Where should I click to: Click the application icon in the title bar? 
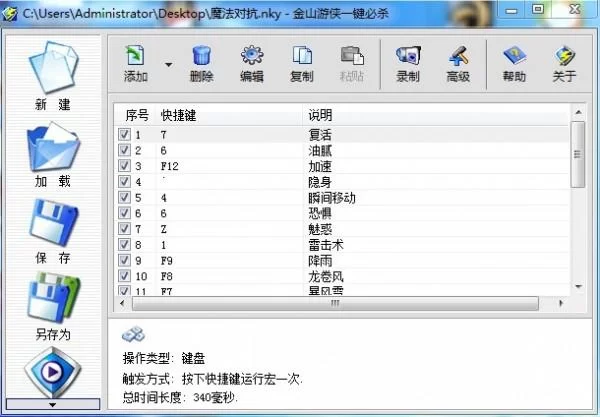pos(10,14)
